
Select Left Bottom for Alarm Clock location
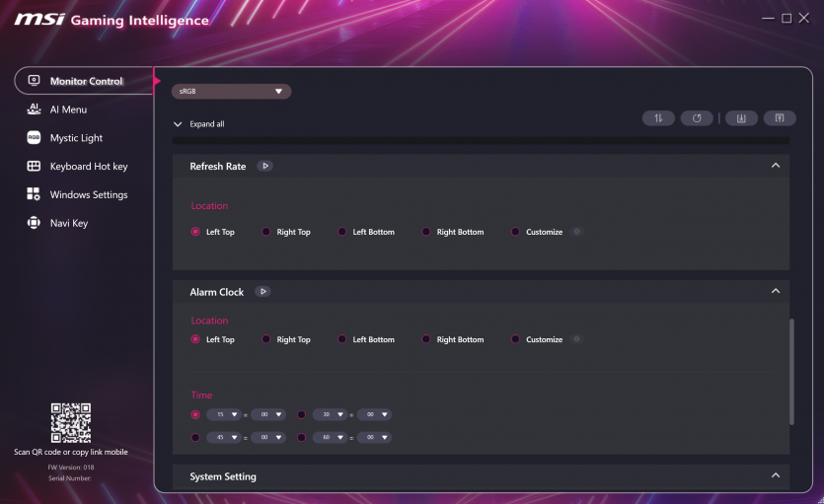(x=342, y=339)
